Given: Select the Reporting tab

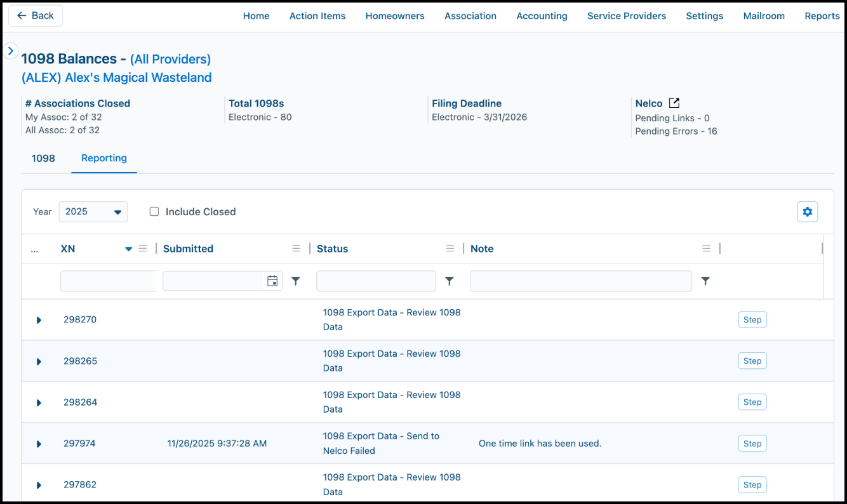Looking at the screenshot, I should 104,158.
